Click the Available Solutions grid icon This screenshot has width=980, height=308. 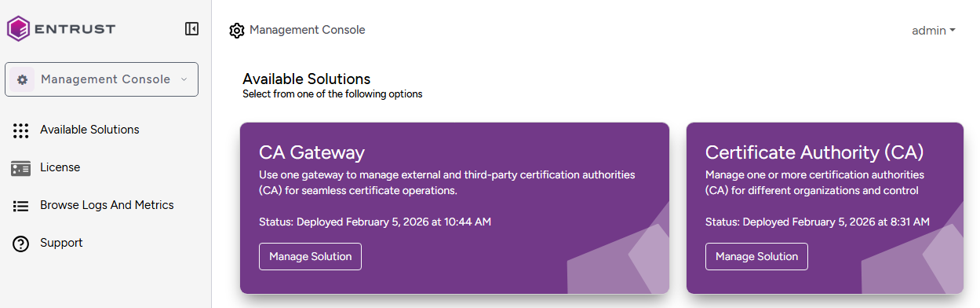click(x=21, y=130)
